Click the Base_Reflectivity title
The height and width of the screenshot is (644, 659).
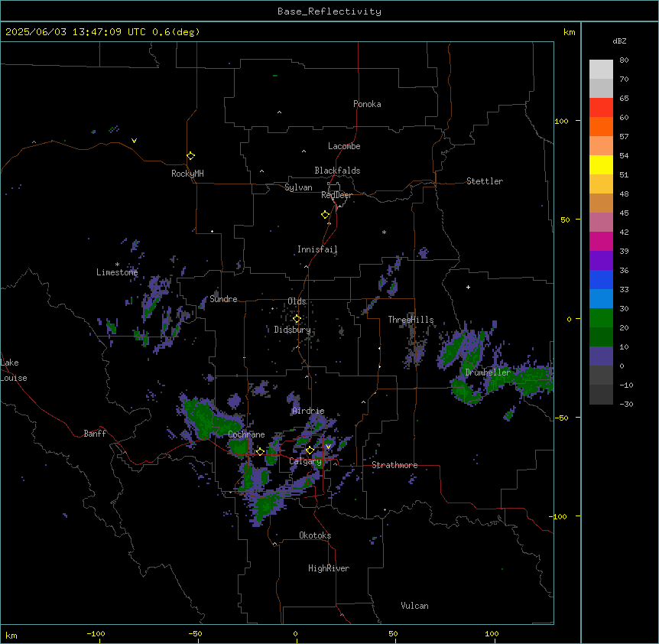click(329, 11)
